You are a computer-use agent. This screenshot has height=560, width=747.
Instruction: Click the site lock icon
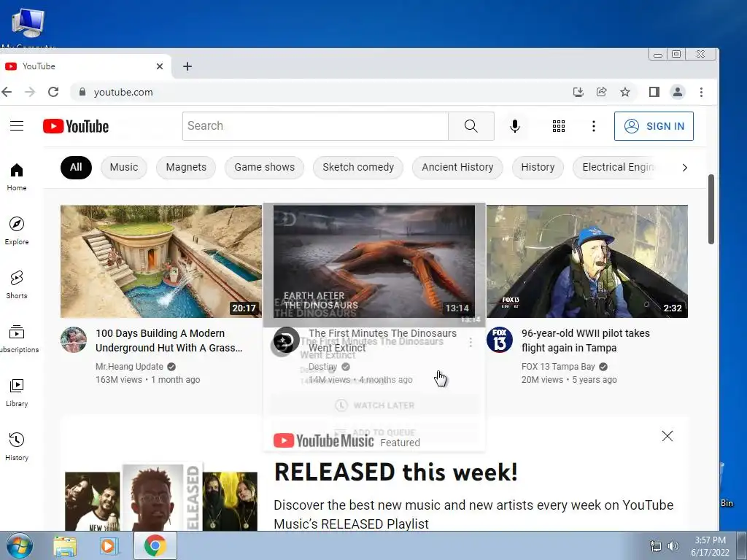tap(82, 92)
